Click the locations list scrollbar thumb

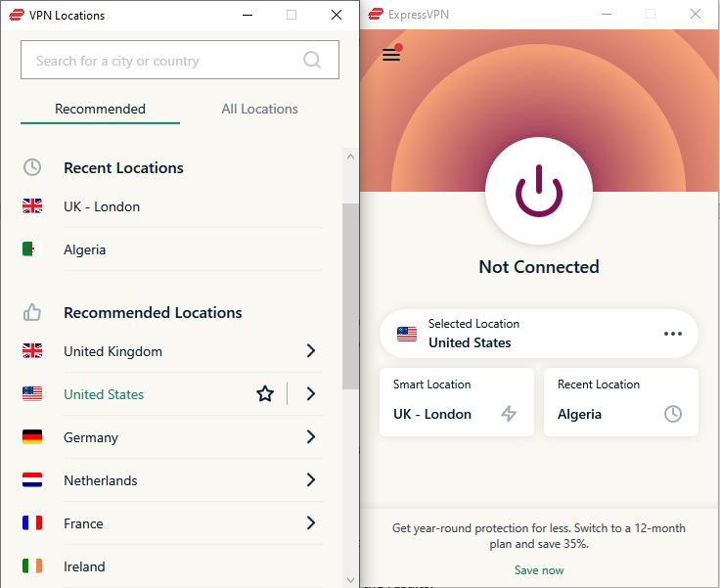[x=350, y=296]
